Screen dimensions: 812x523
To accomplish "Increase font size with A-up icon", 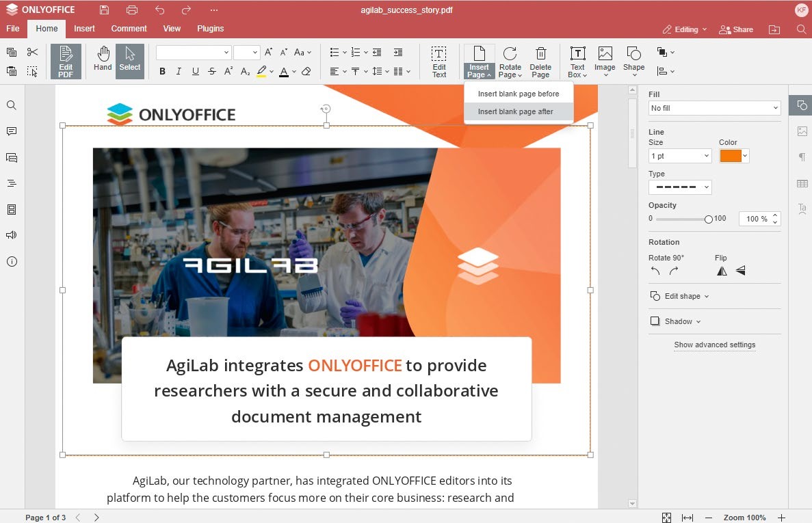I will [x=268, y=52].
